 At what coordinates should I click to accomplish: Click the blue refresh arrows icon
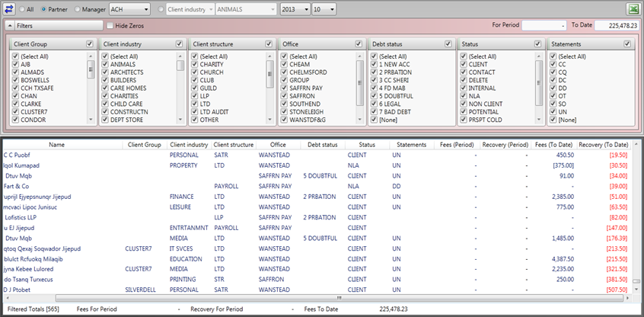[x=9, y=8]
